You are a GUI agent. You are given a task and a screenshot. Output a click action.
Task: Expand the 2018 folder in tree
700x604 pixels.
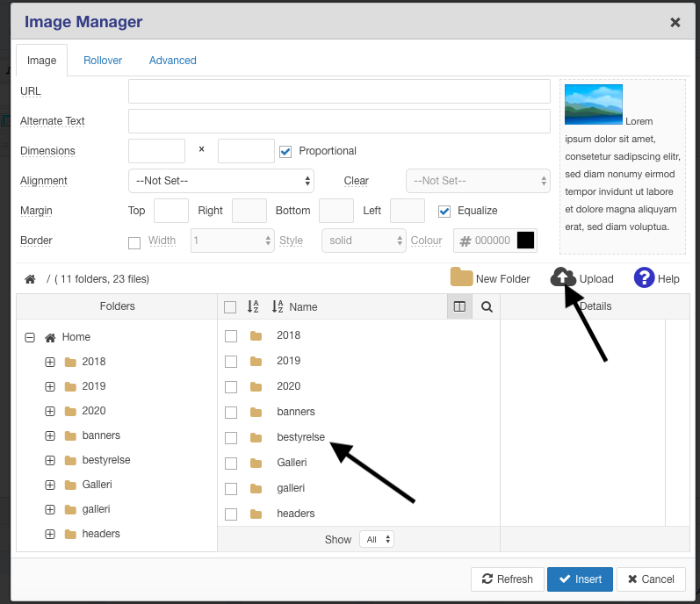tap(50, 362)
